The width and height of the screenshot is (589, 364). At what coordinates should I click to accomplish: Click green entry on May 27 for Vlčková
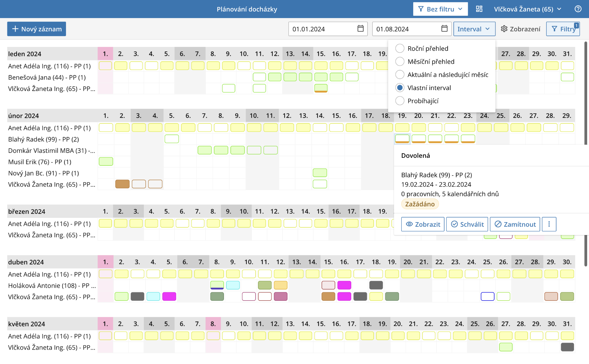506,347
